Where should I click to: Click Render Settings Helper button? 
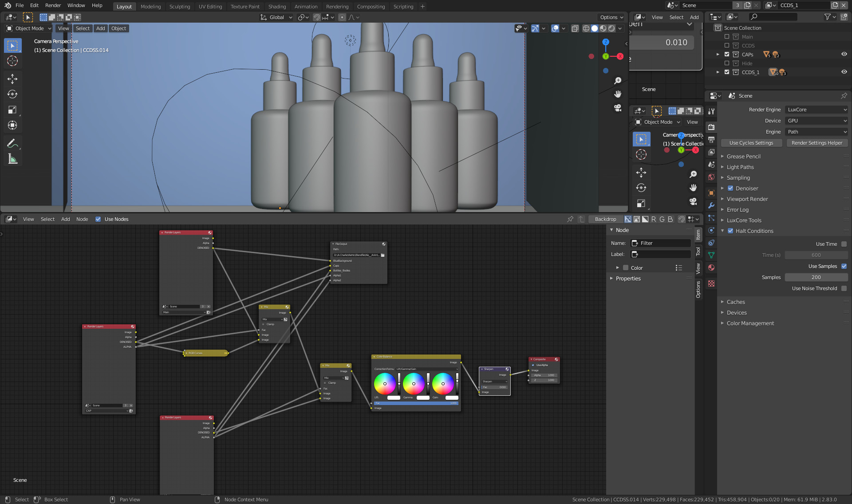pos(816,143)
